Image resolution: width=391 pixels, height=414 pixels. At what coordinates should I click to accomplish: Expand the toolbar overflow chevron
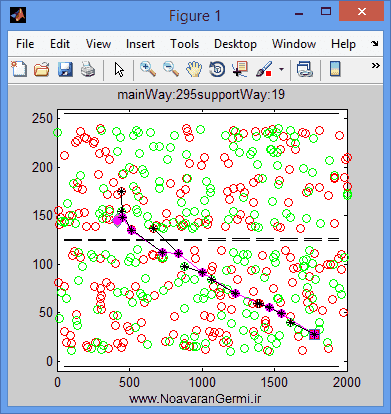(x=376, y=65)
